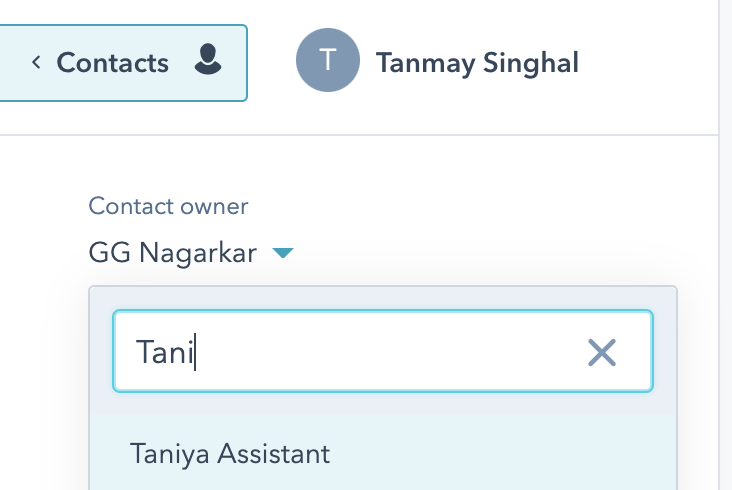Viewport: 732px width, 490px height.
Task: Select Taniya Assistant from results
Action: tap(230, 454)
